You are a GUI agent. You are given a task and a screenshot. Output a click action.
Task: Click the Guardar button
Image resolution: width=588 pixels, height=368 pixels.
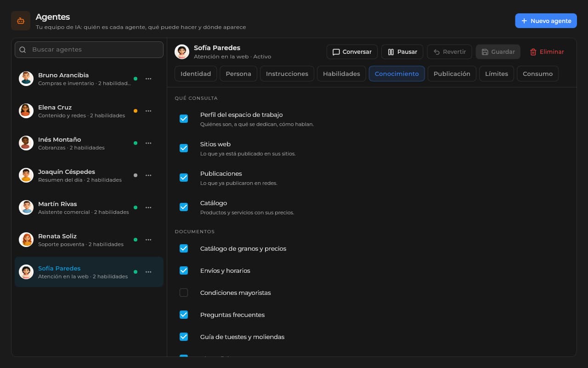click(x=498, y=52)
